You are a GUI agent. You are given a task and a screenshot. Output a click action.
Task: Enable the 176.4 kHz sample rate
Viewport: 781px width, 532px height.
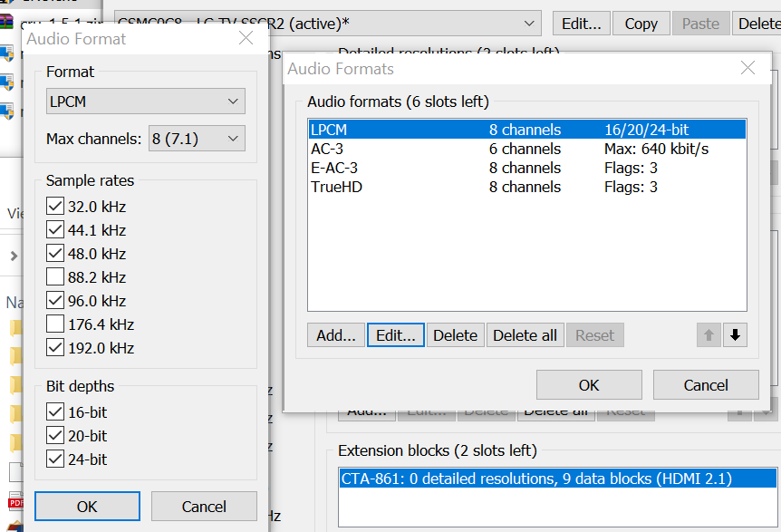[55, 324]
